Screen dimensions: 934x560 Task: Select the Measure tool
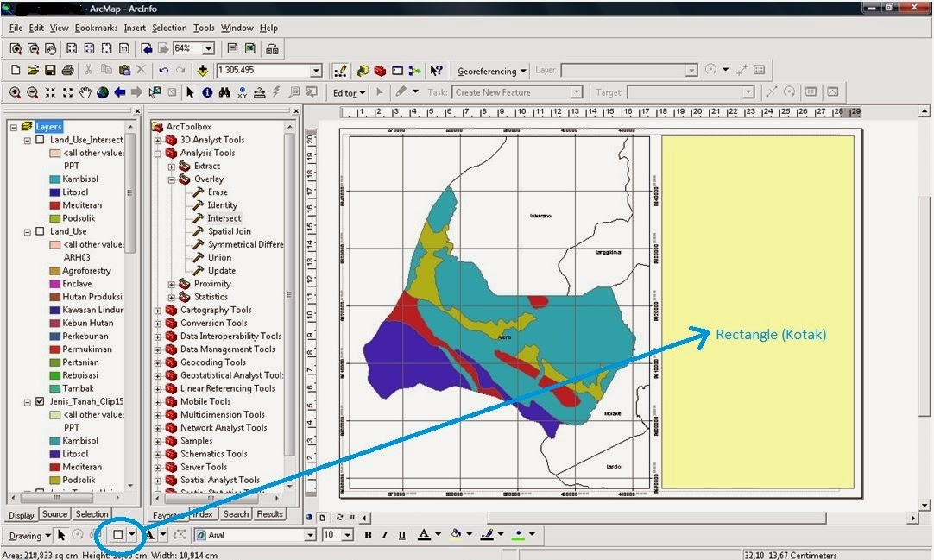tap(259, 92)
